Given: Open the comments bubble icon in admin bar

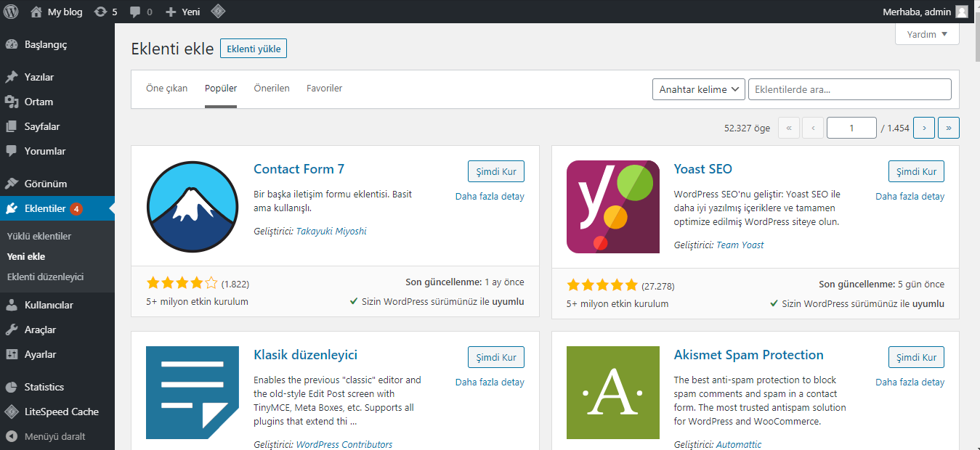Looking at the screenshot, I should [135, 12].
